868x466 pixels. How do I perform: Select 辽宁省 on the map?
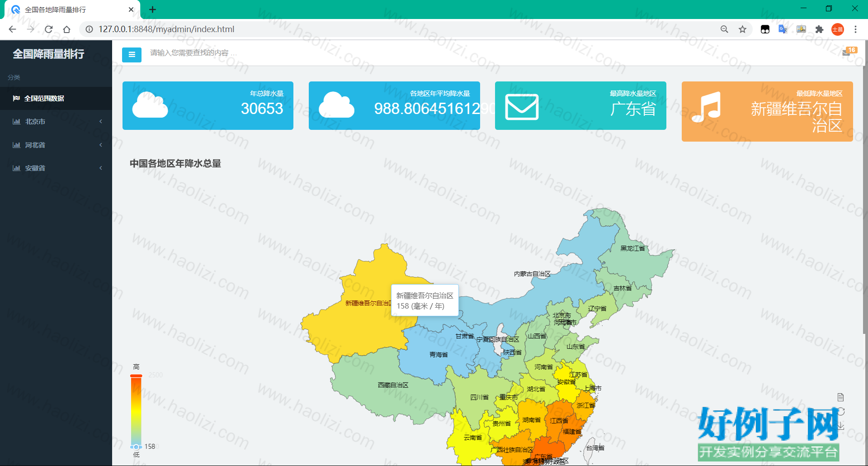click(597, 309)
